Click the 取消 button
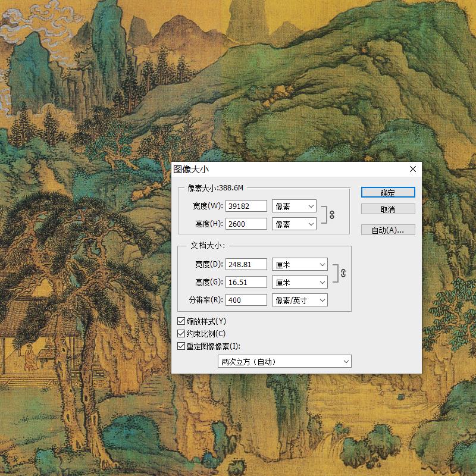 click(x=388, y=209)
